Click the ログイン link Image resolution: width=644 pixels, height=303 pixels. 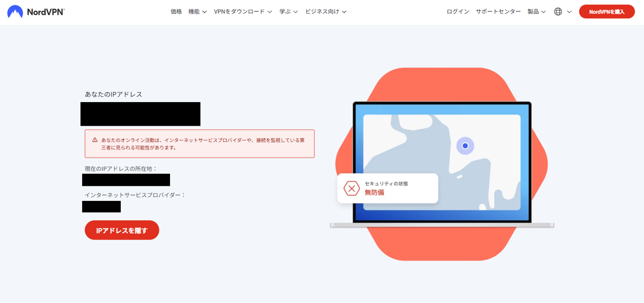click(458, 11)
